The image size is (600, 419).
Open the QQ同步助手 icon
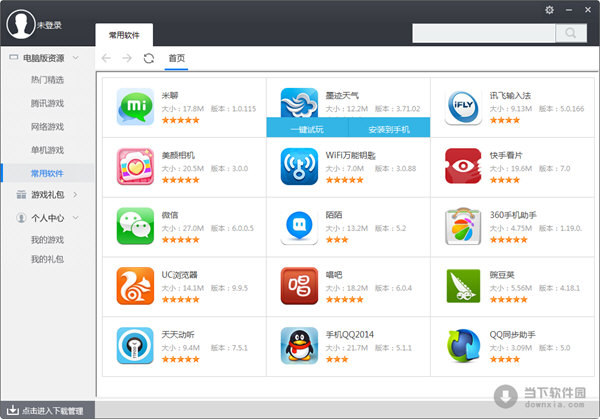[463, 346]
